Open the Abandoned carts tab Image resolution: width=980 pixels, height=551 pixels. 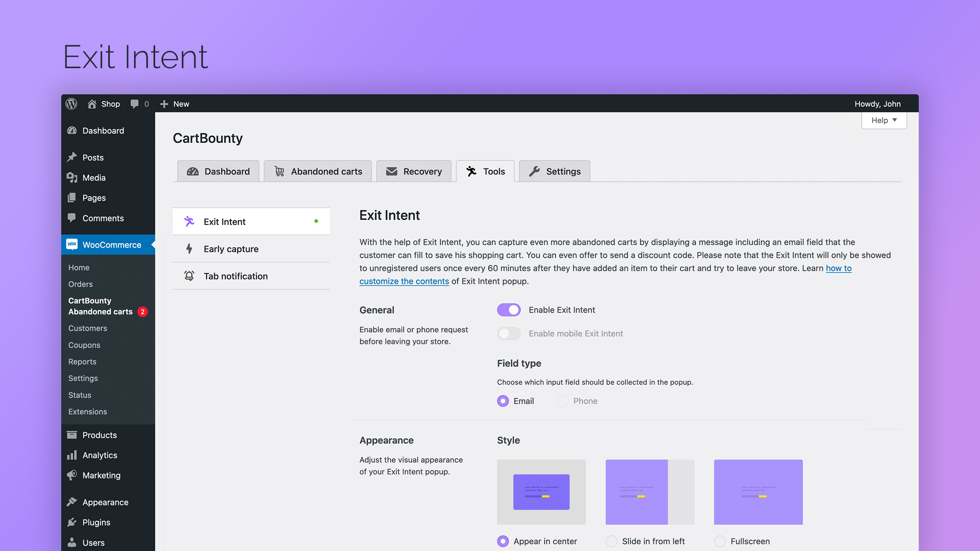pyautogui.click(x=318, y=171)
